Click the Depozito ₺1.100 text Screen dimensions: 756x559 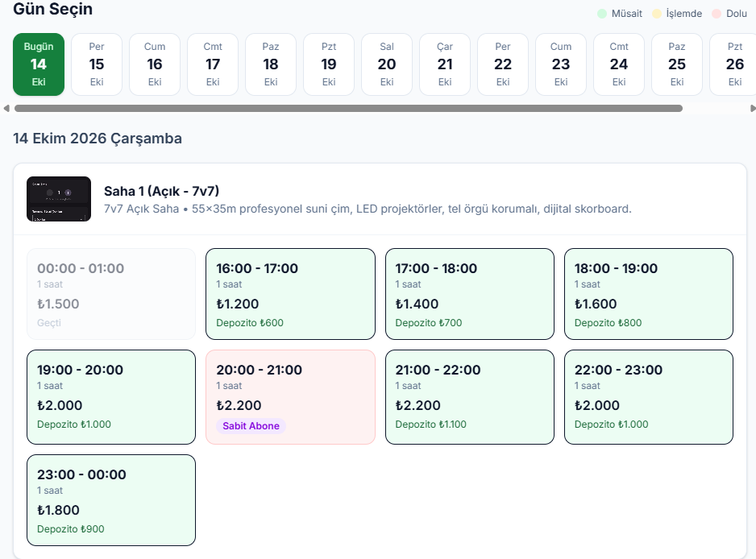click(x=430, y=424)
